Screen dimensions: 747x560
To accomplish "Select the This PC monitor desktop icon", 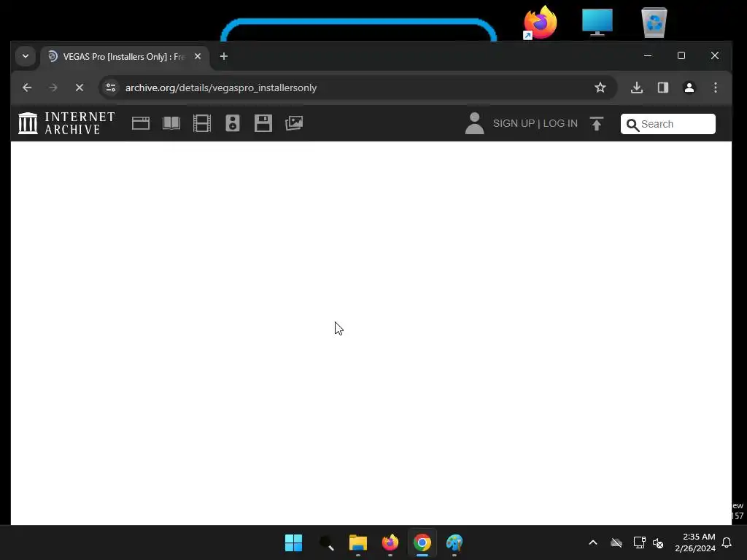I will pos(597,23).
